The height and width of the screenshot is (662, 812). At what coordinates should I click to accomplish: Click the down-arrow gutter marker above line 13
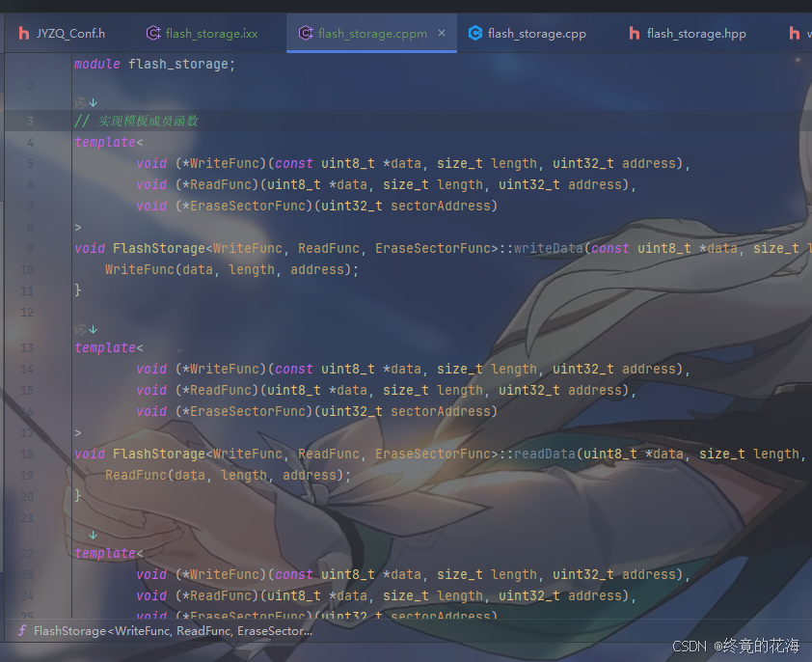click(94, 329)
